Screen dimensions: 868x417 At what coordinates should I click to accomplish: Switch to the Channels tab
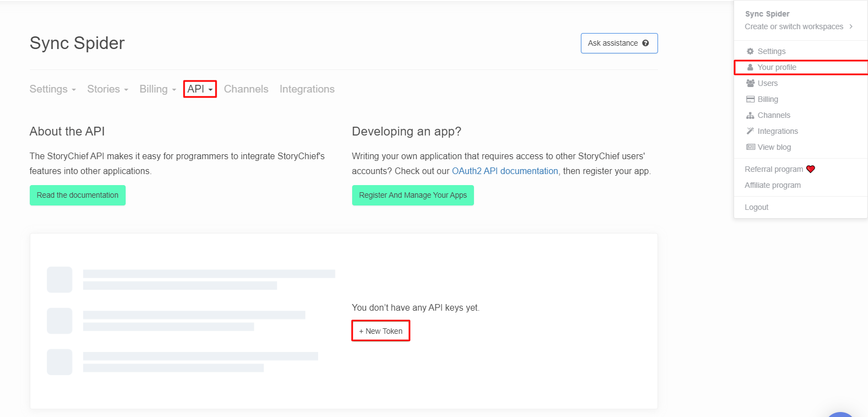point(246,89)
